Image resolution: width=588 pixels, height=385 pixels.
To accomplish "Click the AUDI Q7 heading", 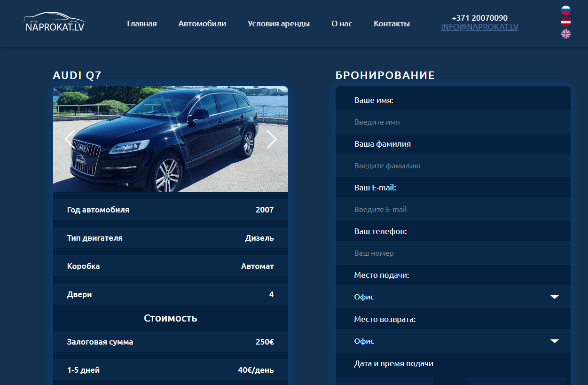I will 77,75.
